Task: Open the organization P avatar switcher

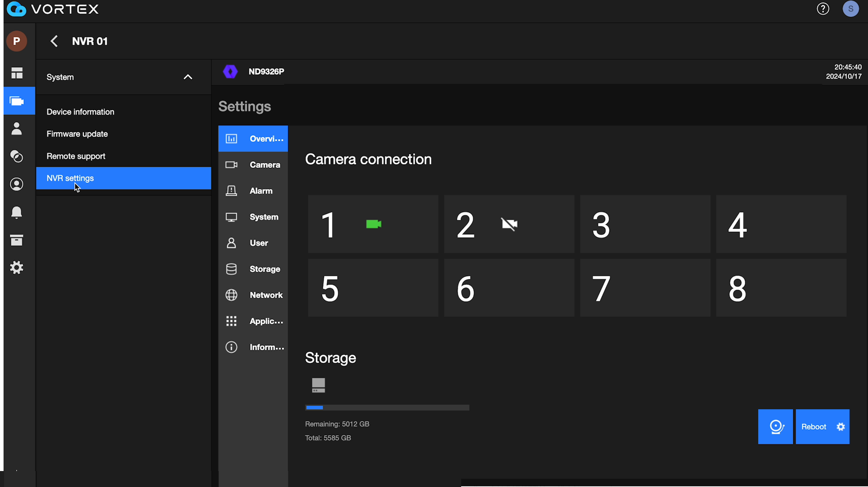Action: point(17,41)
